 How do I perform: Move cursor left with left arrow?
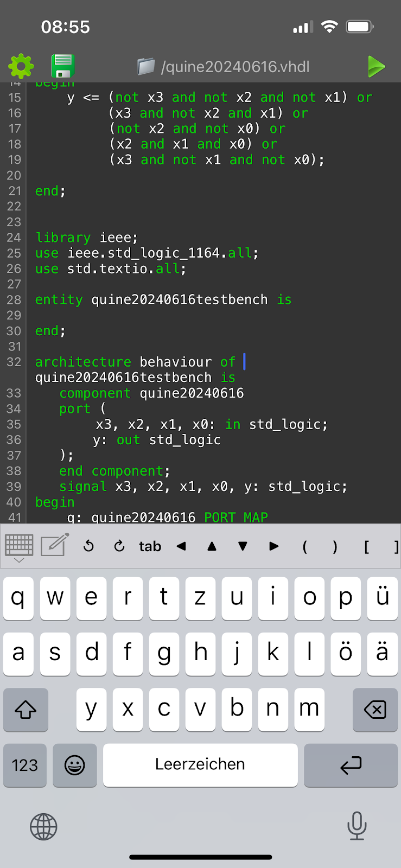pyautogui.click(x=181, y=546)
